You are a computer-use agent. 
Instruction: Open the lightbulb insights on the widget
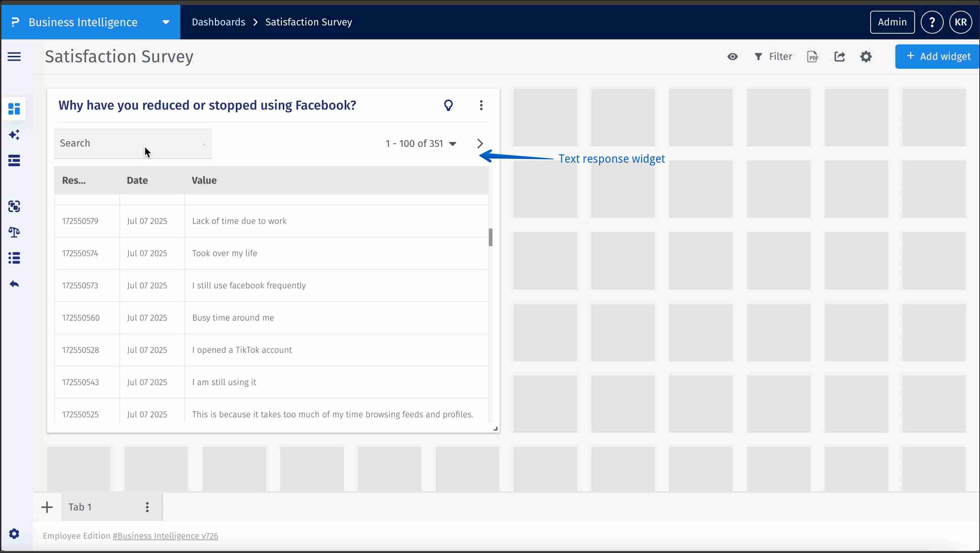click(x=448, y=105)
